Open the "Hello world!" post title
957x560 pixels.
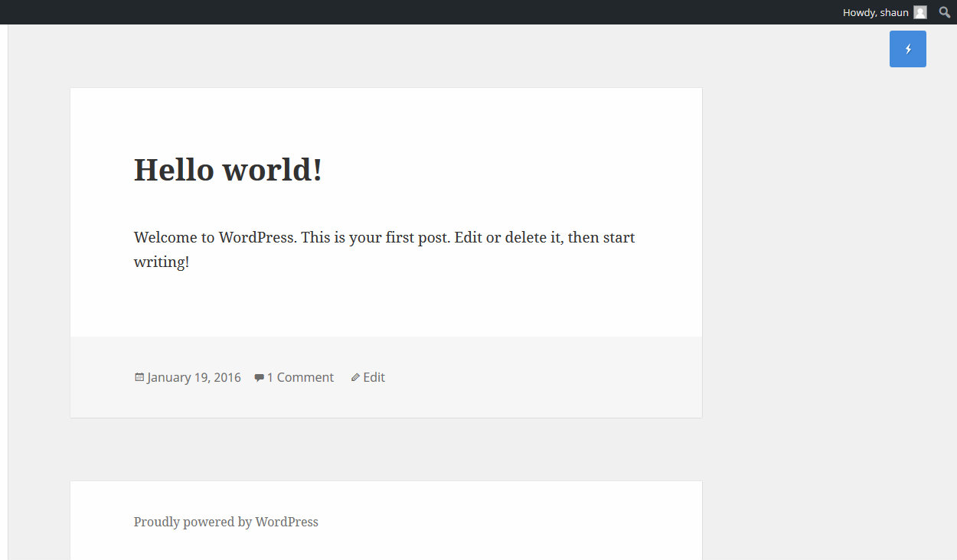(x=228, y=170)
